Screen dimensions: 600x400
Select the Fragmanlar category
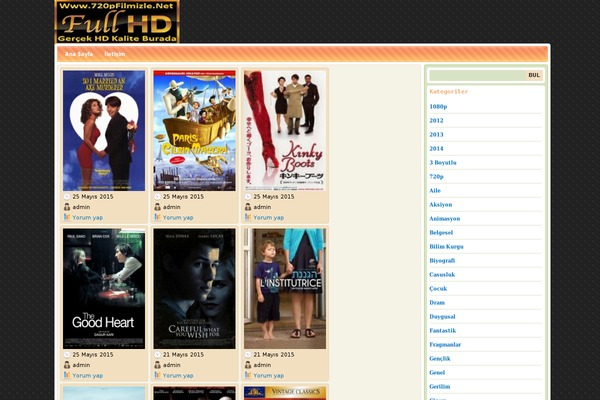click(x=445, y=344)
